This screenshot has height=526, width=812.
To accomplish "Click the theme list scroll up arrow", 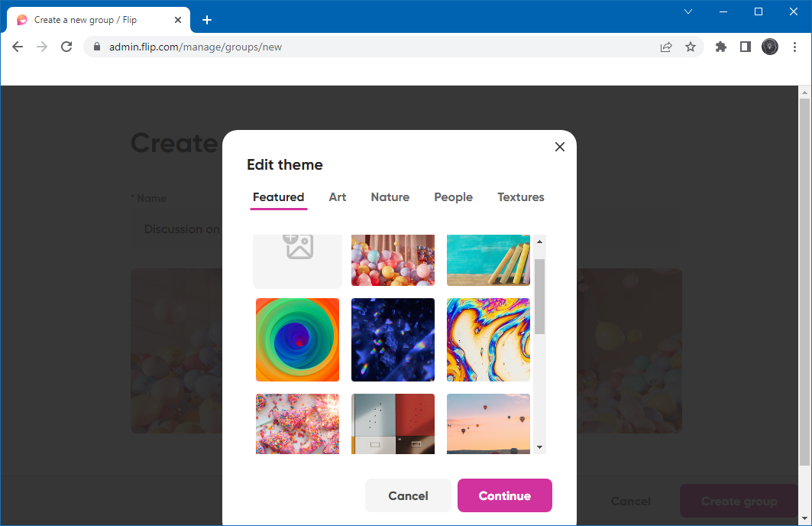I will pos(539,242).
